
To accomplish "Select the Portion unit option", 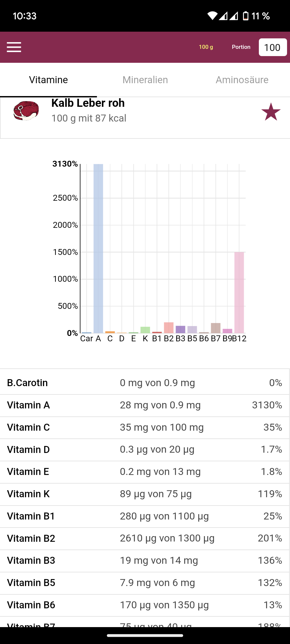I will click(x=241, y=47).
